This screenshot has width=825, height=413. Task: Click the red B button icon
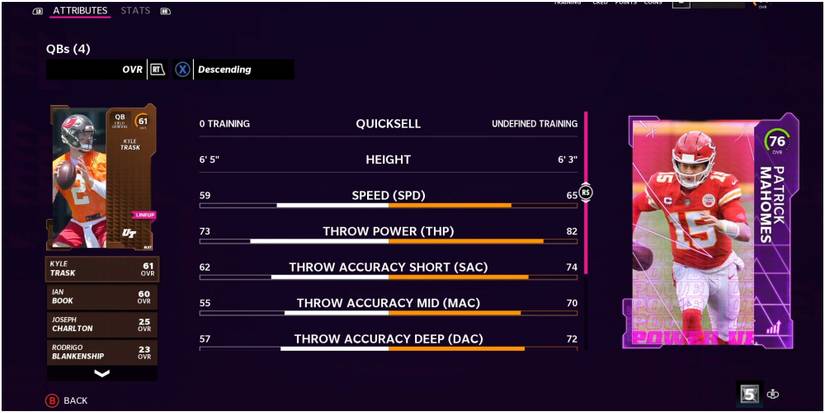click(52, 400)
